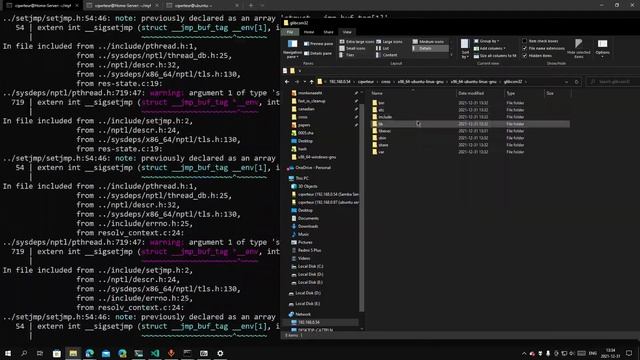Select Small icons layout
The height and width of the screenshot is (360, 640).
click(353, 48)
